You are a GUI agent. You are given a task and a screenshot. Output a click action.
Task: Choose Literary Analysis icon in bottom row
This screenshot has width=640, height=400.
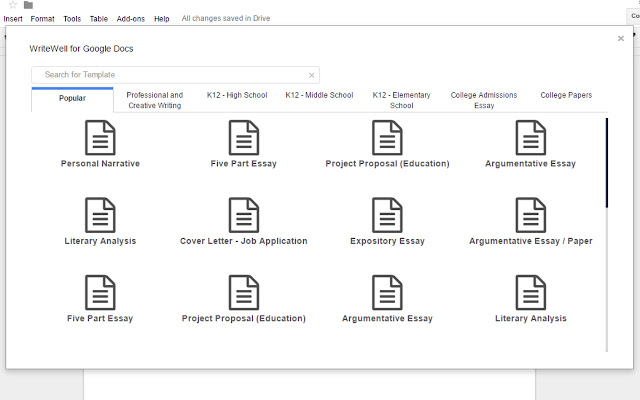tap(531, 292)
